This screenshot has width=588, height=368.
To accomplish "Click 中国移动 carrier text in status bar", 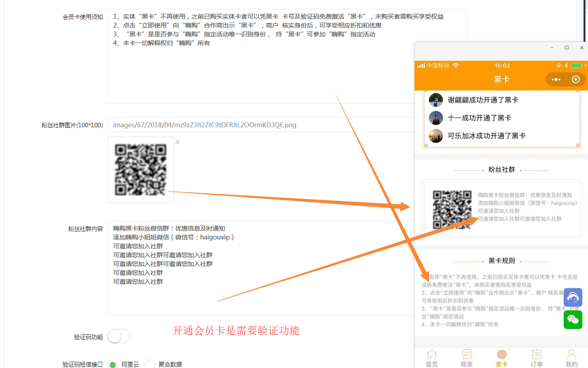I will [438, 66].
